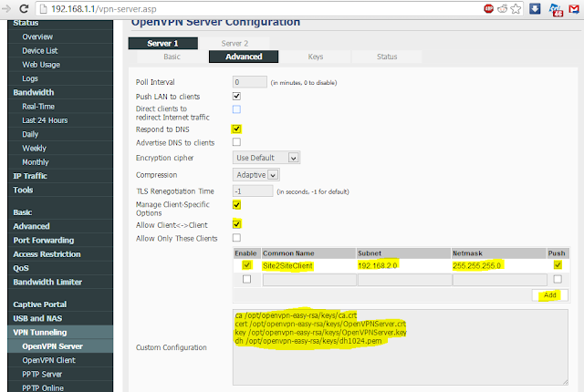Reload the page with the refresh icon
Viewport: 584px width, 392px height.
[x=24, y=8]
